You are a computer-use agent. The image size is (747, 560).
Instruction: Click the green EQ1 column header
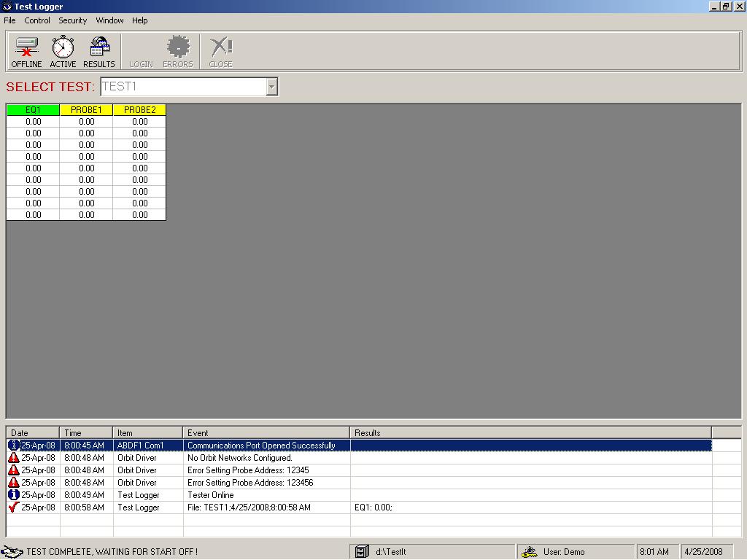pos(33,110)
